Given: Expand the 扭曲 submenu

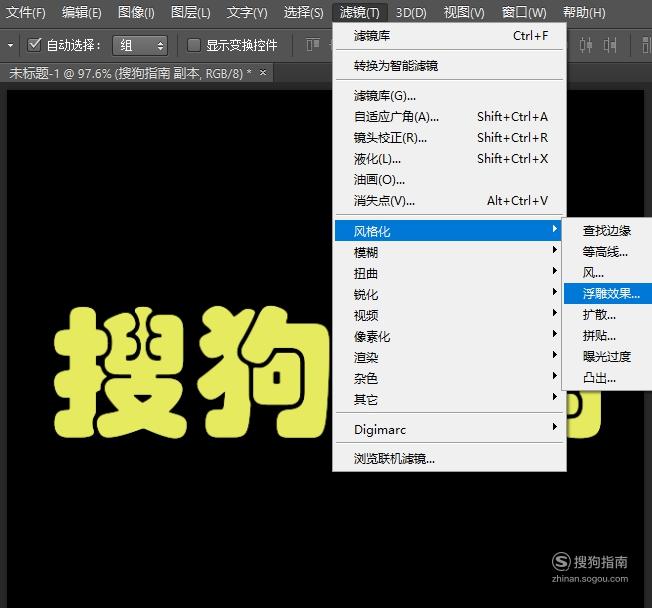Looking at the screenshot, I should [x=449, y=273].
